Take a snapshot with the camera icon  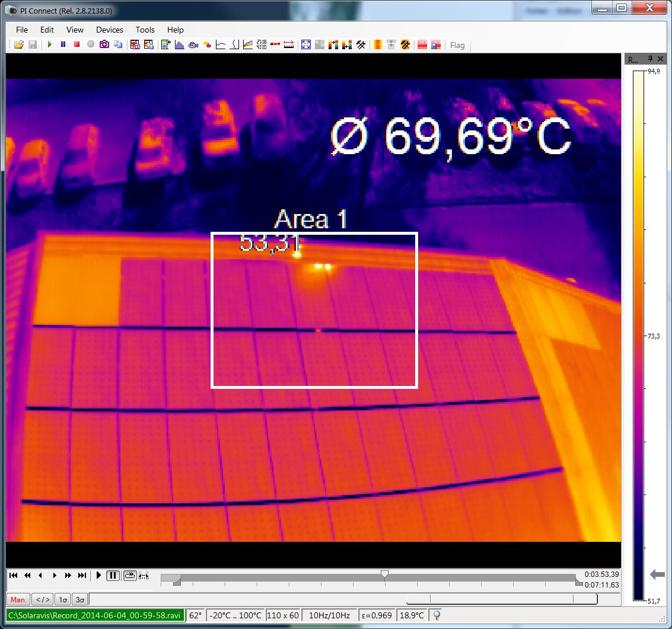click(104, 44)
